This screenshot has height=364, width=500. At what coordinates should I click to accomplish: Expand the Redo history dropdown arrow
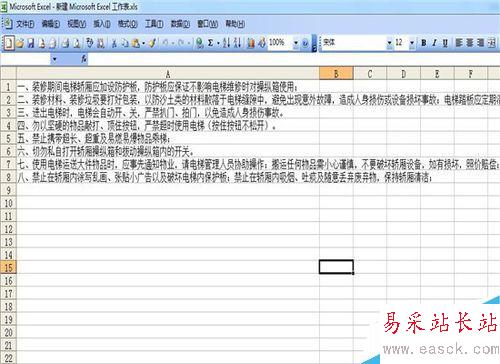coord(189,43)
